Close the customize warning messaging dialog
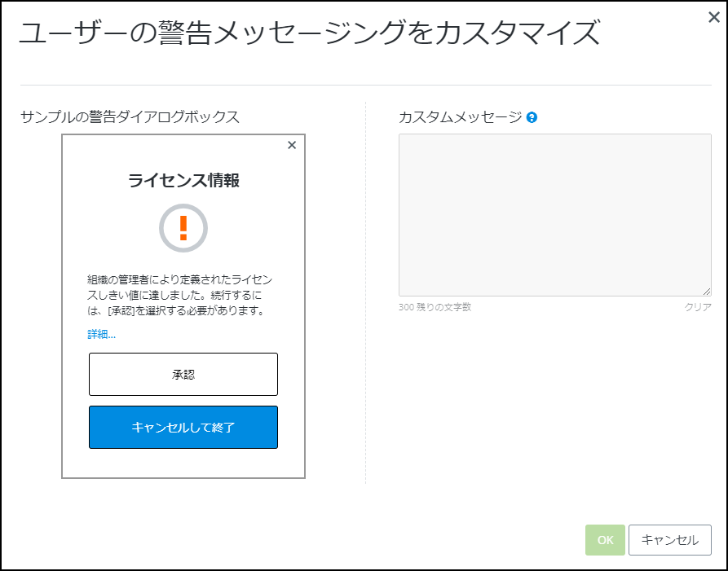The image size is (728, 571). click(713, 18)
